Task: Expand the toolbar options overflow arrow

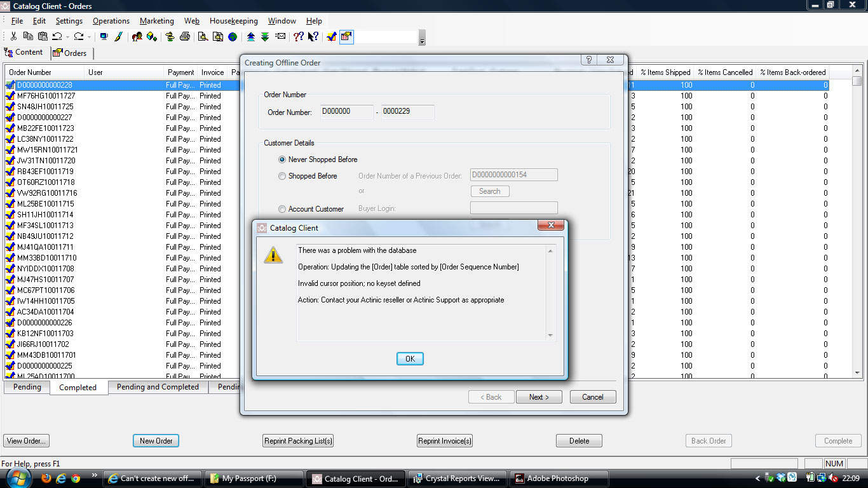Action: (422, 41)
